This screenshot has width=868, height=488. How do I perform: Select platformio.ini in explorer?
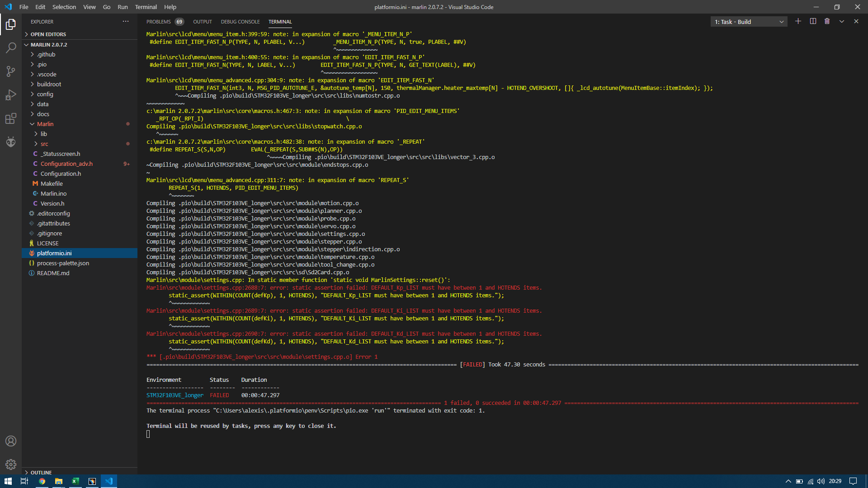click(80, 253)
